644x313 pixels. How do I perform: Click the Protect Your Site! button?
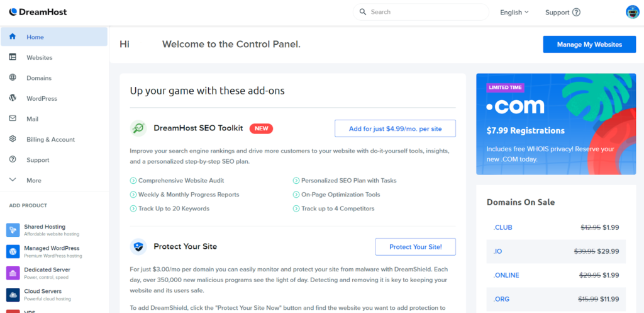(416, 247)
